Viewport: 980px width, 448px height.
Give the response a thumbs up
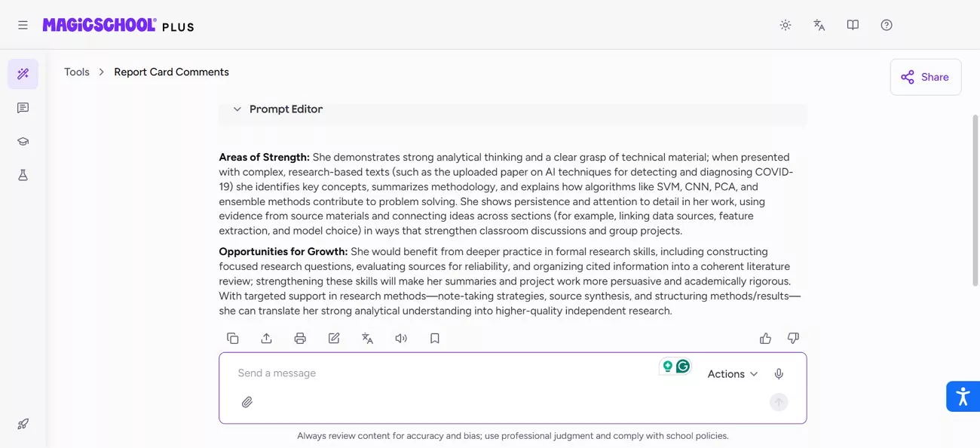(x=765, y=339)
